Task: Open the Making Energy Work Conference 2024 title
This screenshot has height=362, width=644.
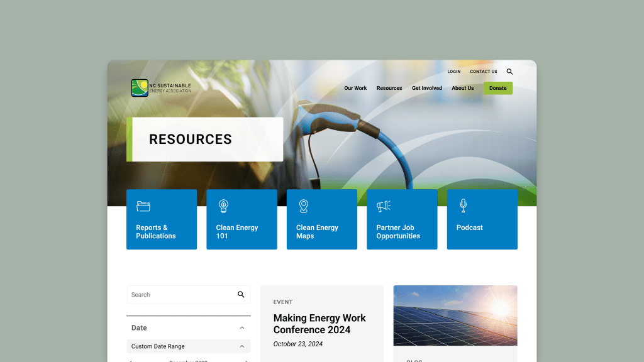Action: pos(319,324)
